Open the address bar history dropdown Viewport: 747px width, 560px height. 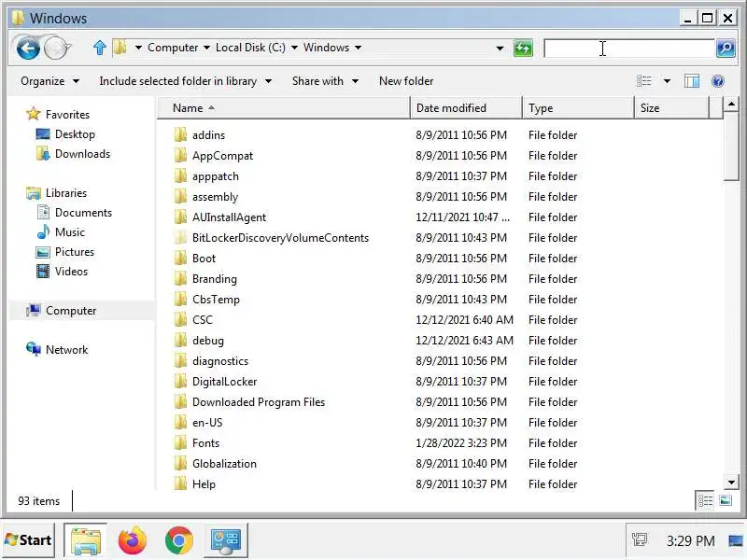click(500, 49)
